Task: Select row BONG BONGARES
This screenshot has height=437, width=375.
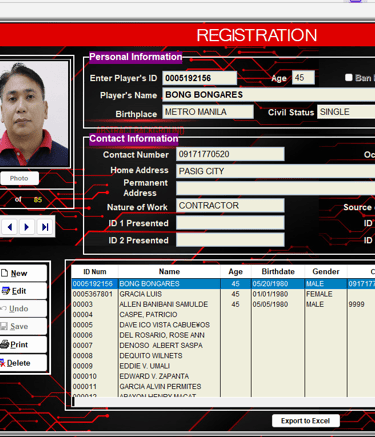Action: pos(223,284)
